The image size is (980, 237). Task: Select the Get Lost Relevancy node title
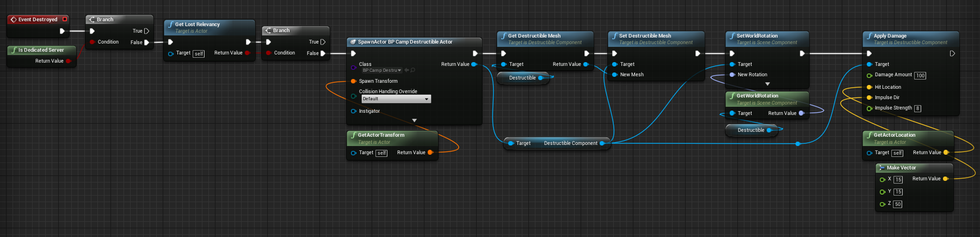click(198, 25)
